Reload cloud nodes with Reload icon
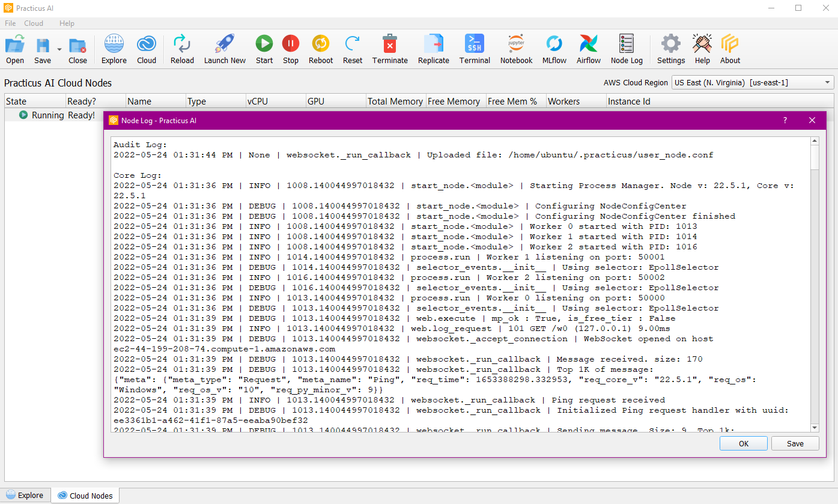The image size is (838, 504). click(182, 49)
